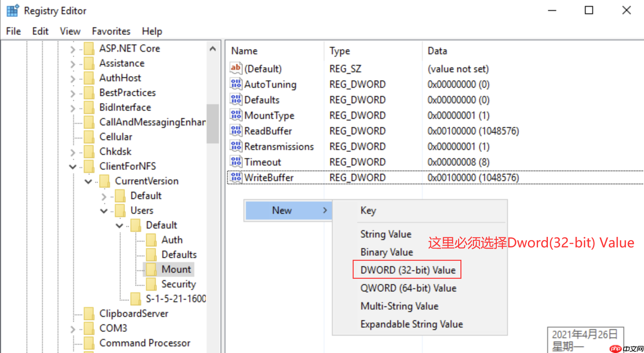Expand the BestPractices key

(x=73, y=94)
